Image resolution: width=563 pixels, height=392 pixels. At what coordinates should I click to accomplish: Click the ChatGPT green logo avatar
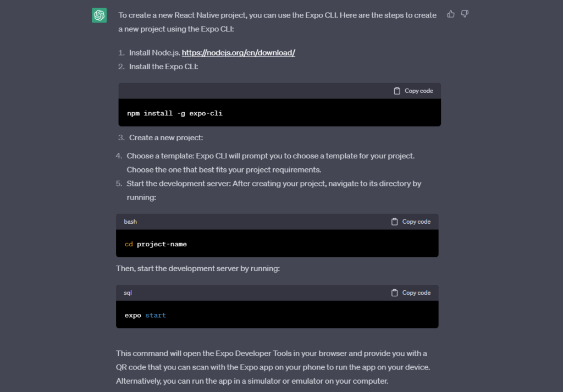pos(99,15)
